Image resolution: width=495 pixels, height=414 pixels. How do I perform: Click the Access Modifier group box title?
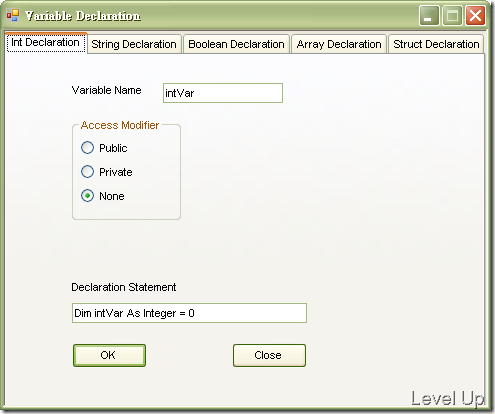(x=120, y=125)
